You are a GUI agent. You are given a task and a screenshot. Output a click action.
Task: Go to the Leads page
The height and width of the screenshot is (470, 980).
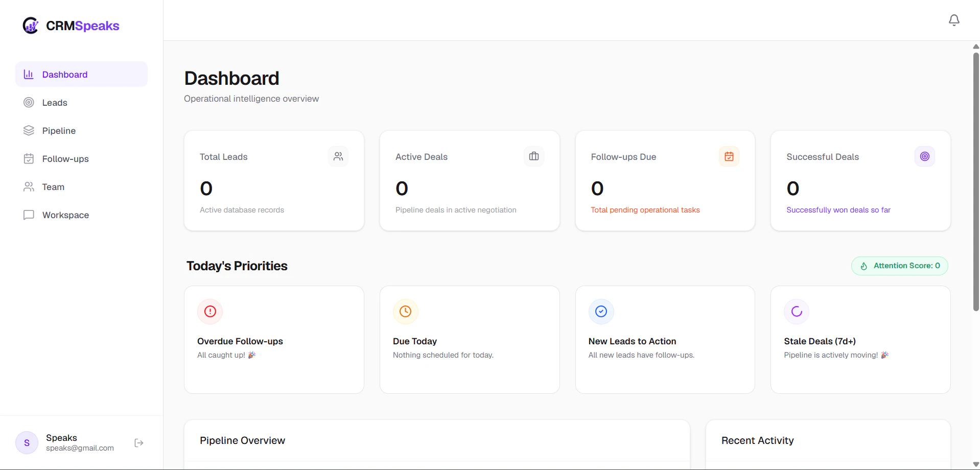click(82, 103)
